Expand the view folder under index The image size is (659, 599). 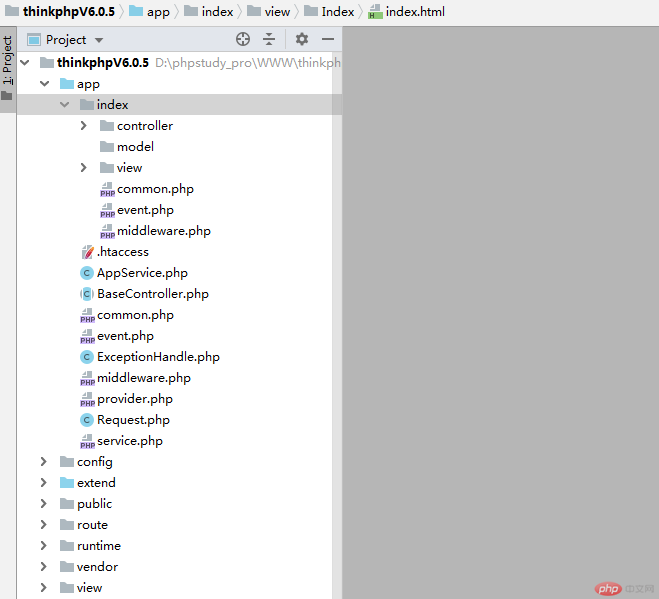click(x=84, y=168)
